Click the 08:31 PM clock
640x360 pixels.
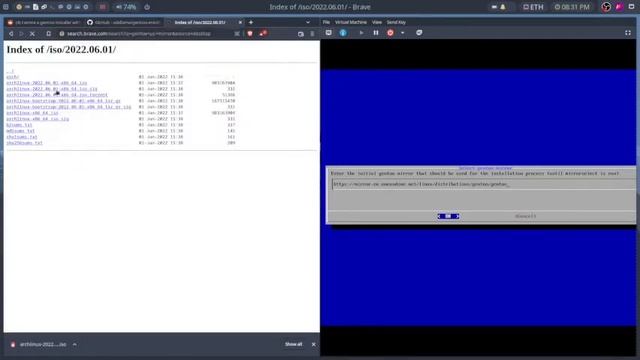572,7
